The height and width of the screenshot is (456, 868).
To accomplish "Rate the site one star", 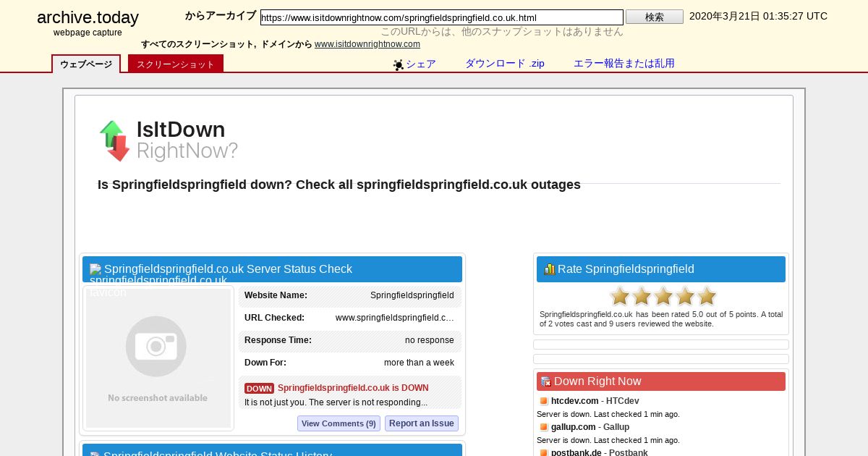I will tap(620, 296).
